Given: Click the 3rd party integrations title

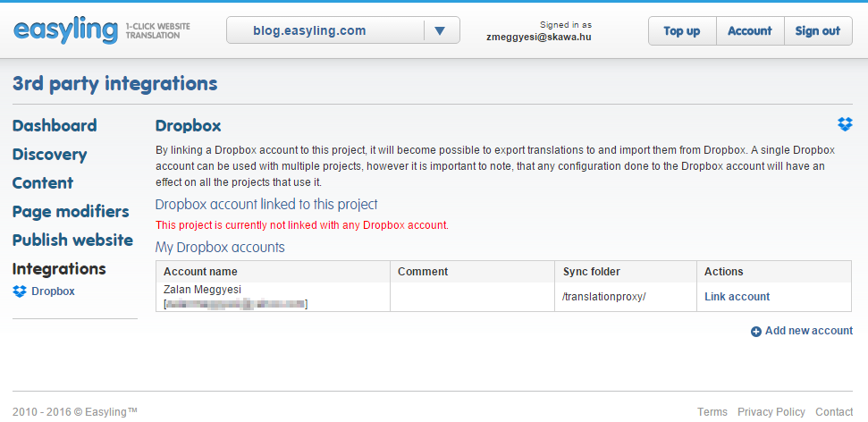Looking at the screenshot, I should click(114, 84).
